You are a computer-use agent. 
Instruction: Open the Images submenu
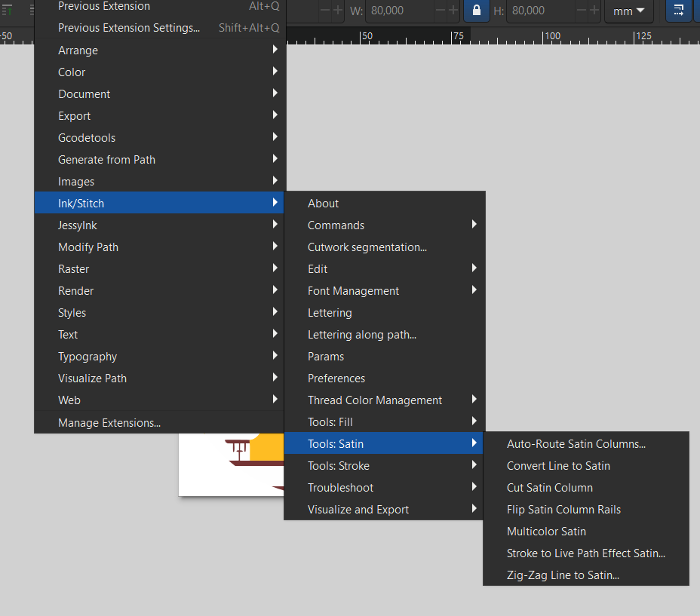point(159,182)
